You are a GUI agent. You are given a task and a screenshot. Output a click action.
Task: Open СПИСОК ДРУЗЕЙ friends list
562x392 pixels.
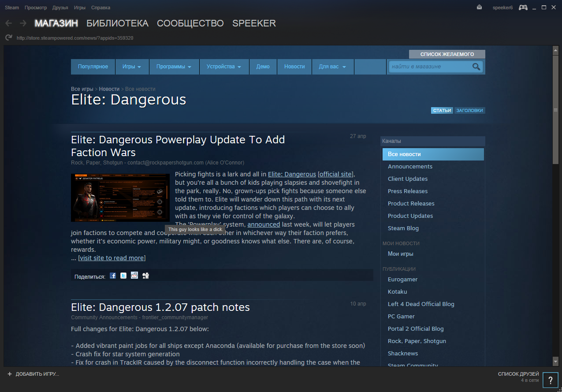click(518, 374)
